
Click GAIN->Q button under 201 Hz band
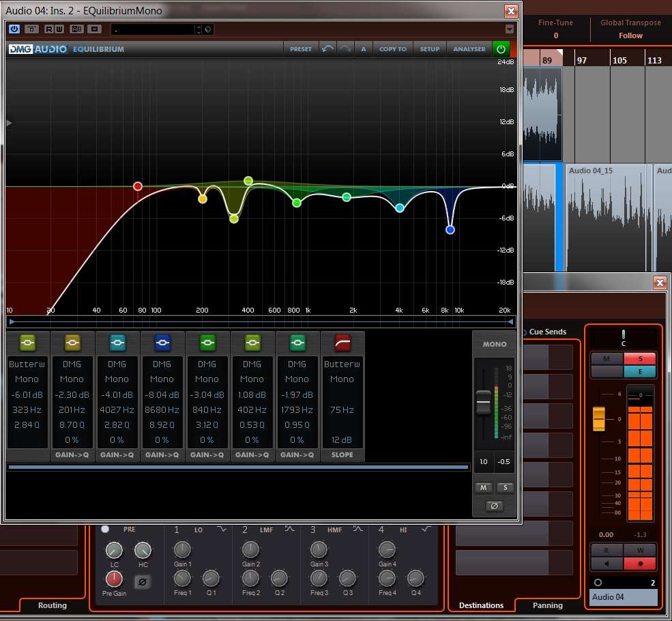click(72, 454)
